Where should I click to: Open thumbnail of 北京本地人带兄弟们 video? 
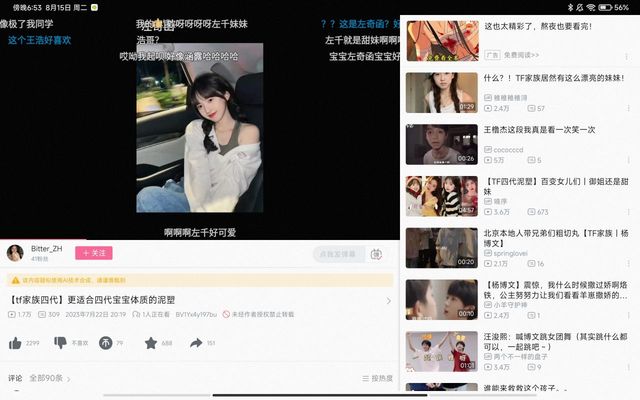(x=442, y=248)
